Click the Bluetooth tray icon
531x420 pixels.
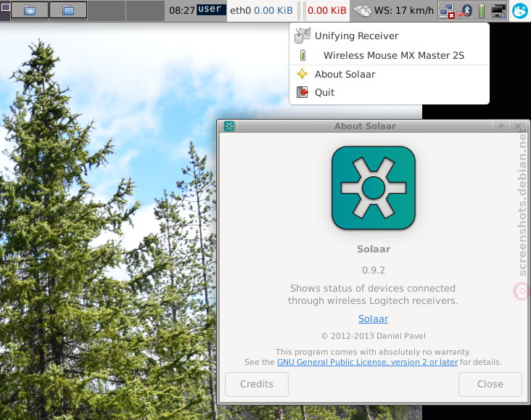464,11
